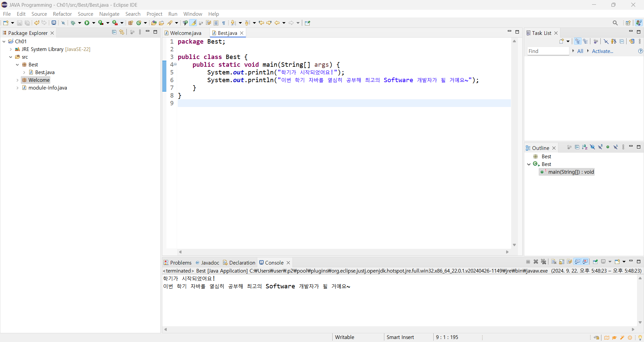Expand JRE System Library node
Viewport: 644px width, 342px height.
pyautogui.click(x=11, y=49)
